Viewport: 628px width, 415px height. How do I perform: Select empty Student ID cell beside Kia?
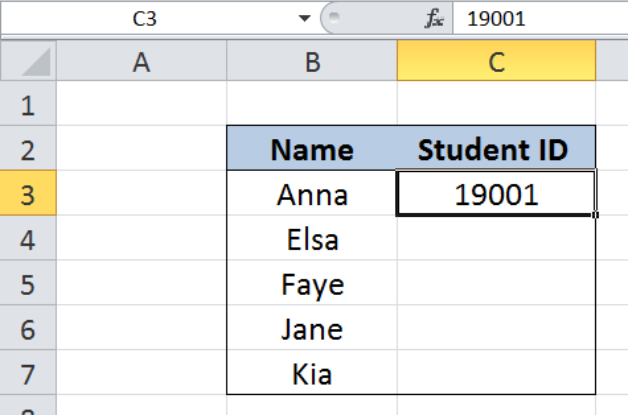[496, 373]
